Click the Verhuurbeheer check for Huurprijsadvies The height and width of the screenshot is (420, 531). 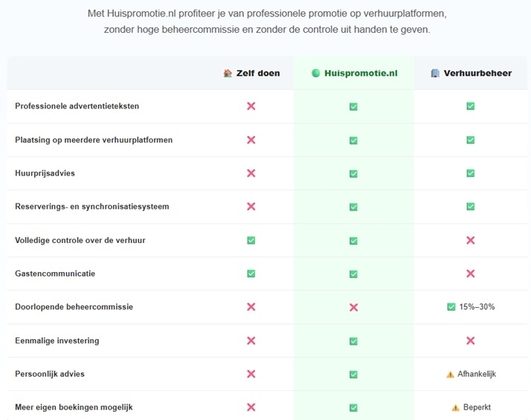click(x=470, y=173)
